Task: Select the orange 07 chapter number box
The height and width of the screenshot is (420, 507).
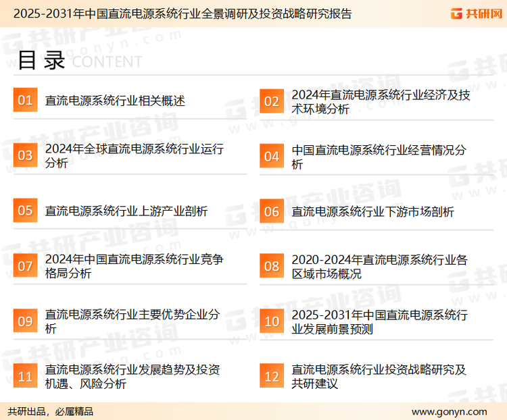Action: (x=25, y=265)
